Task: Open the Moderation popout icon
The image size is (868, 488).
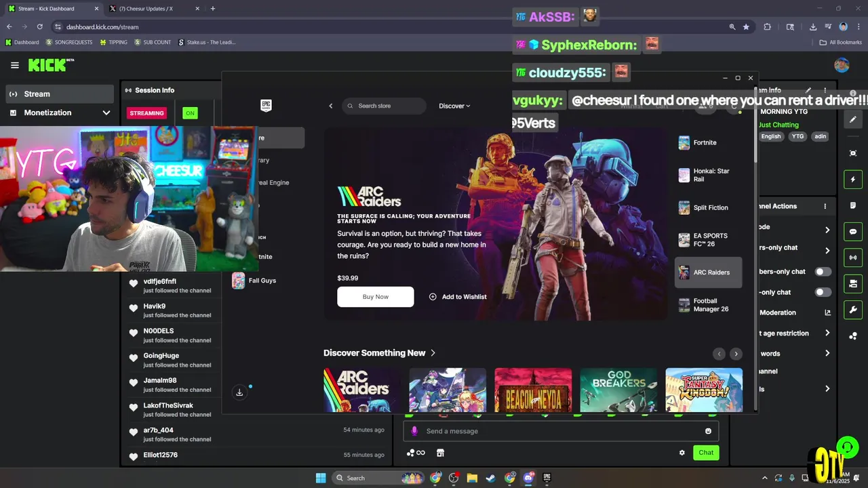Action: pyautogui.click(x=827, y=312)
